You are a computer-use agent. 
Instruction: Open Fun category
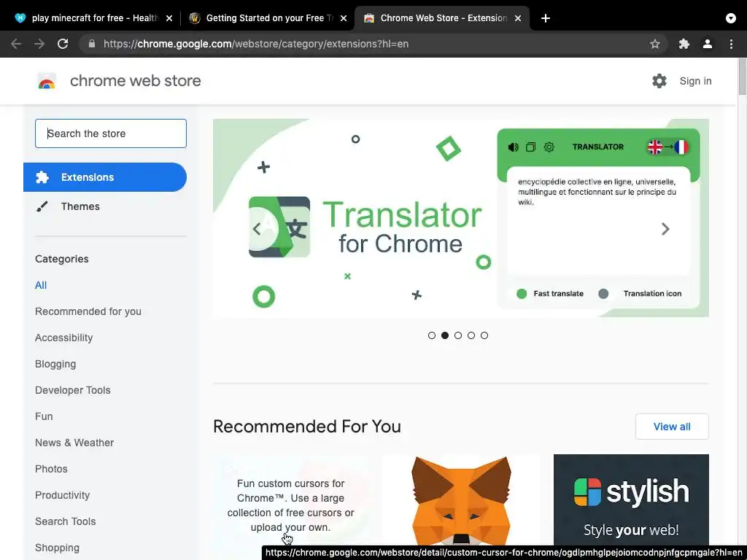click(x=44, y=416)
